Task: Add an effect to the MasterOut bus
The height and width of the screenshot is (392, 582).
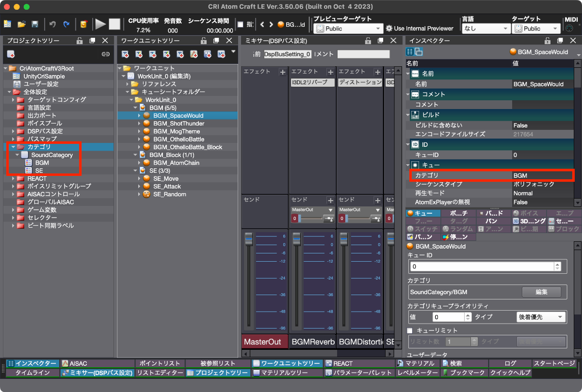Action: pyautogui.click(x=282, y=72)
